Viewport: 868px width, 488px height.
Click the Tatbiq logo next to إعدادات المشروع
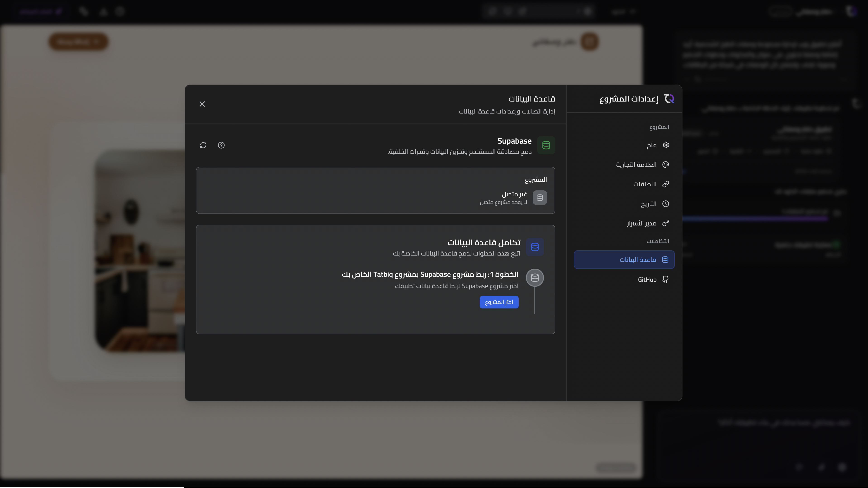pos(669,99)
